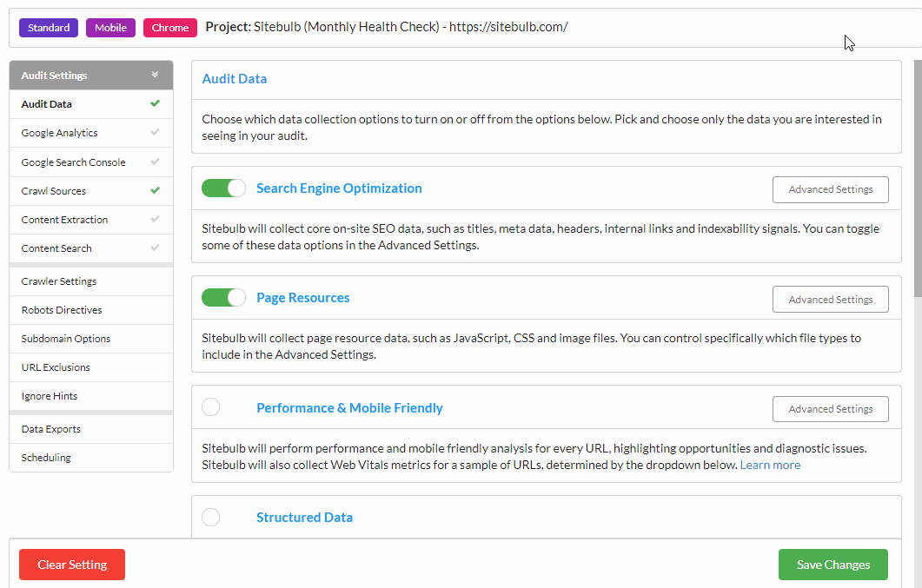Click the Mobile badge
Screen dimensions: 922x588
tap(110, 28)
